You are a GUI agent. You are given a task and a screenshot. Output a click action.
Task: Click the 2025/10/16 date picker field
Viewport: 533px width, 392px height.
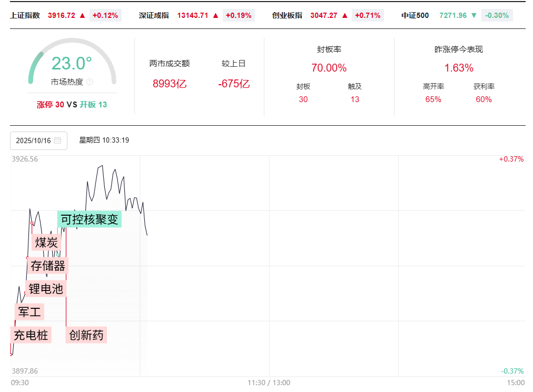click(38, 140)
